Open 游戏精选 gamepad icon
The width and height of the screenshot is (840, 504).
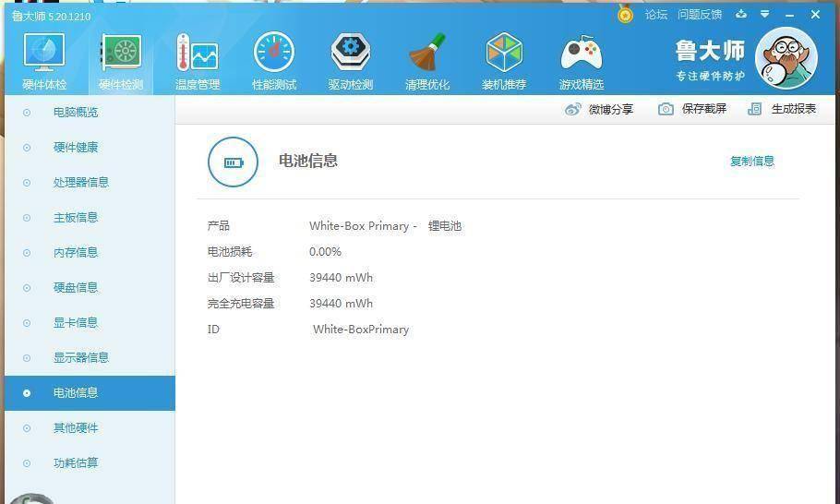pos(581,53)
